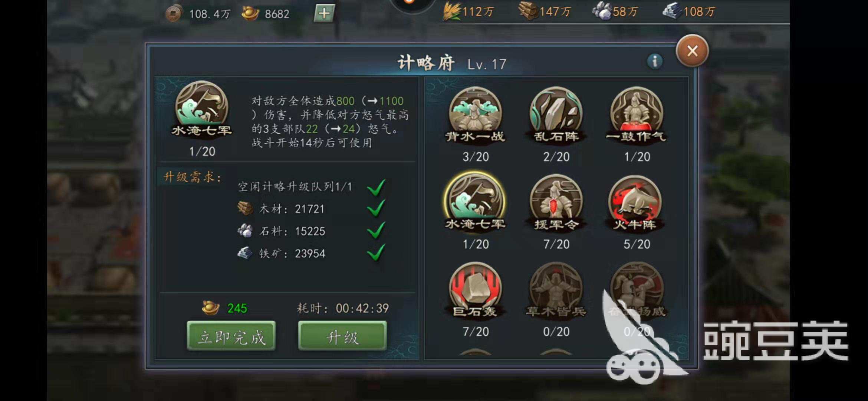Click the 升级 upgrade button
The image size is (868, 401).
[342, 336]
